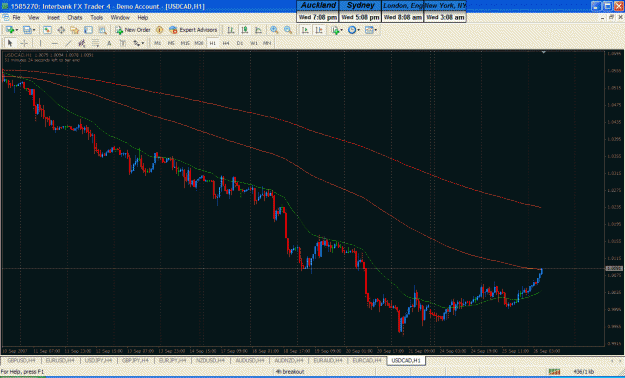
Task: Open the New Chart toolbar button
Action: click(x=9, y=30)
